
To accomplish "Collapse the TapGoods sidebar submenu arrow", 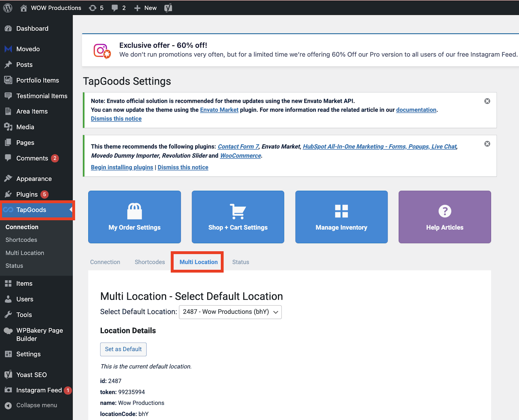I will click(71, 210).
